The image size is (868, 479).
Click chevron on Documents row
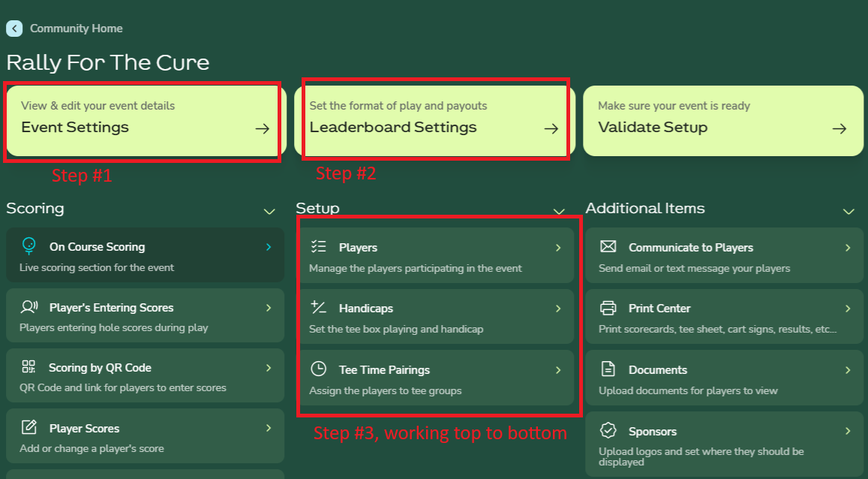coord(848,370)
